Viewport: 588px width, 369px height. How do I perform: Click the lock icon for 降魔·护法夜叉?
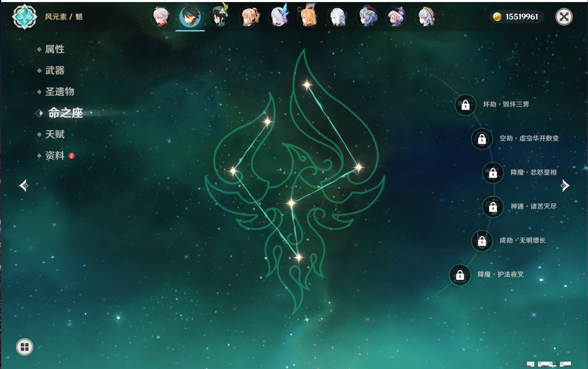(x=460, y=275)
